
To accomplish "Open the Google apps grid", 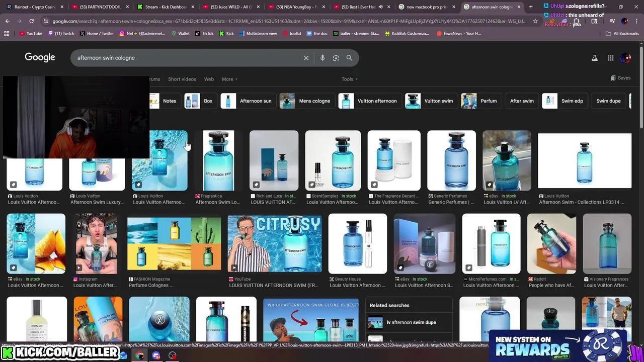I will 611,58.
